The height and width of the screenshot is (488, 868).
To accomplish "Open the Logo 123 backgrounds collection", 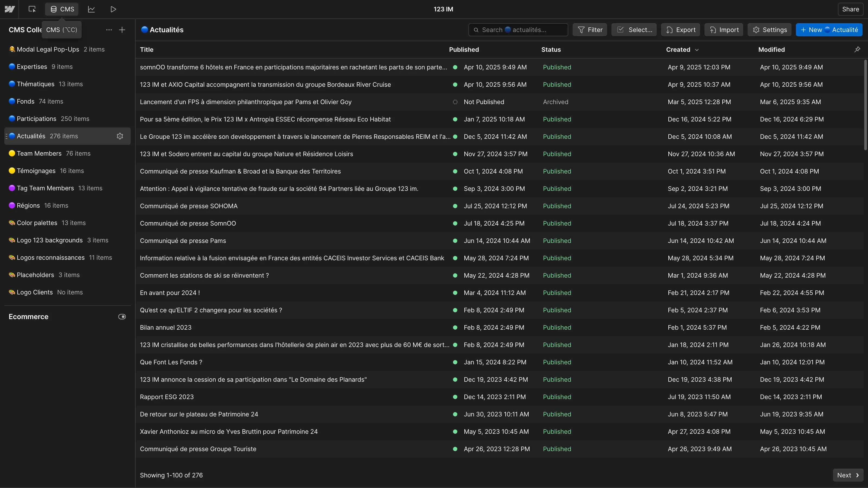I will tap(67, 240).
